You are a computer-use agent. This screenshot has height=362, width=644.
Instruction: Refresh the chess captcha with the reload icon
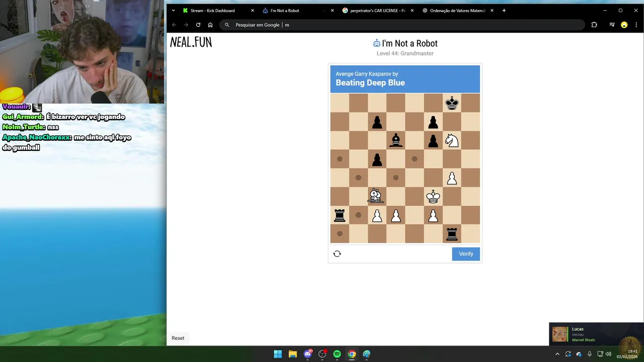337,254
